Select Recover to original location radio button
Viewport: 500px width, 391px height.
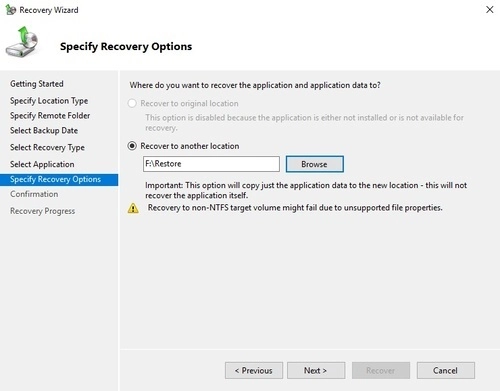132,103
